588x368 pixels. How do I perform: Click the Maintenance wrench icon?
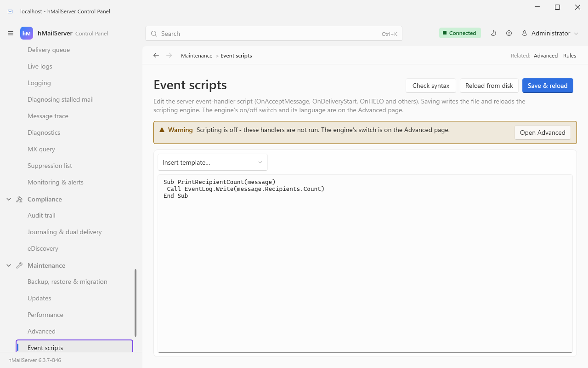[19, 265]
